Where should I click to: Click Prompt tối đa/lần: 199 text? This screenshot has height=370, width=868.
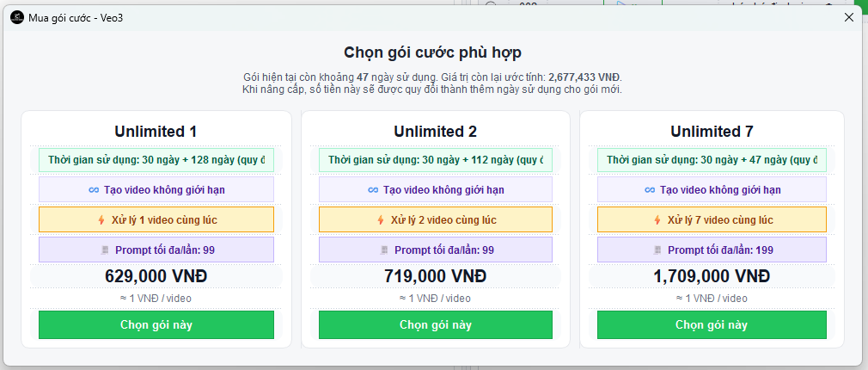[x=721, y=250]
